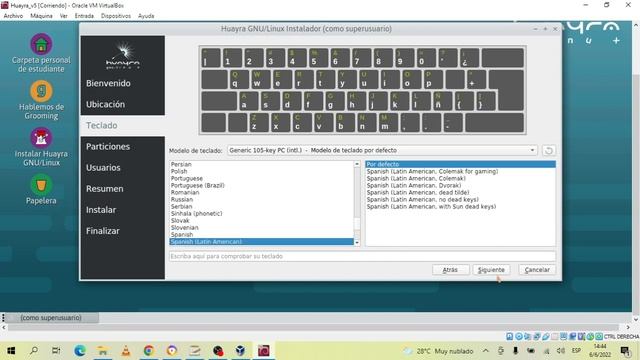This screenshot has width=640, height=360.
Task: Select Spanish (Latin American, Colemak) variant
Action: click(416, 178)
